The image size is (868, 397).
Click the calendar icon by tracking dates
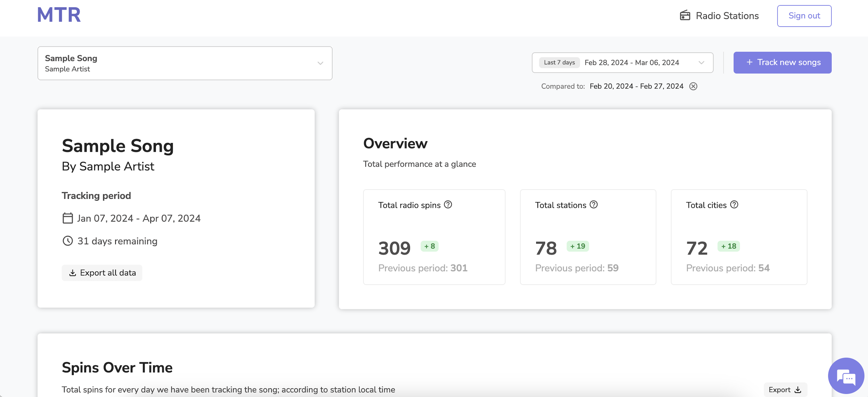click(x=68, y=218)
